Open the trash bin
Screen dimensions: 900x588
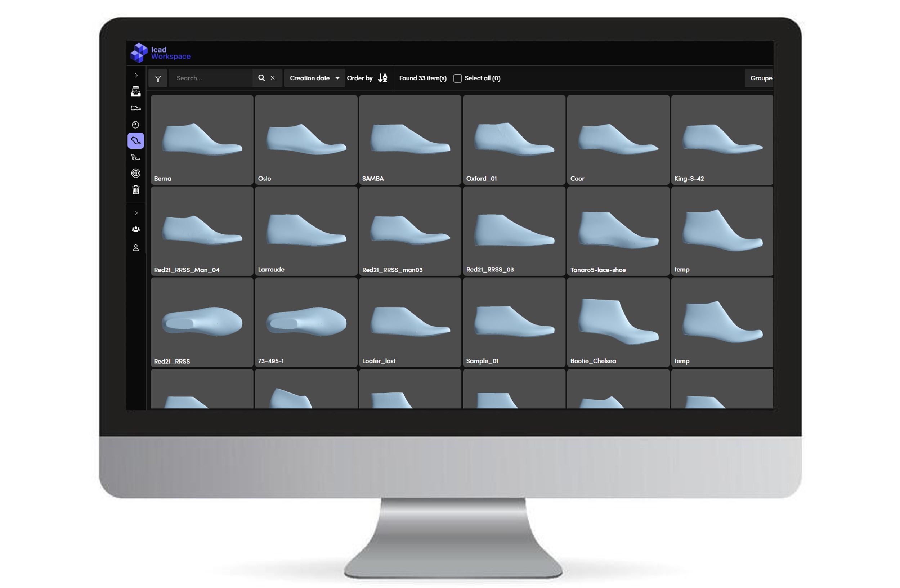pos(136,190)
